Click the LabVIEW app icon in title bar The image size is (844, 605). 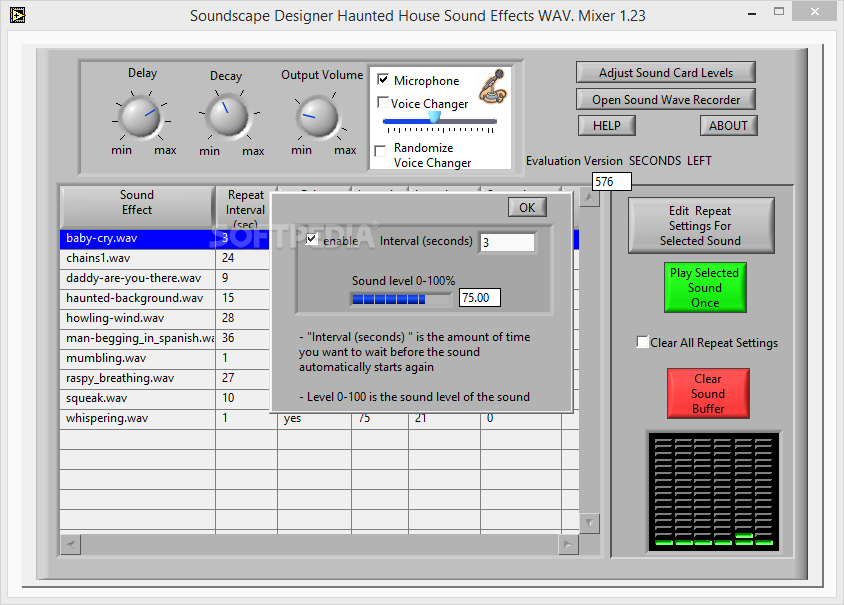click(17, 15)
